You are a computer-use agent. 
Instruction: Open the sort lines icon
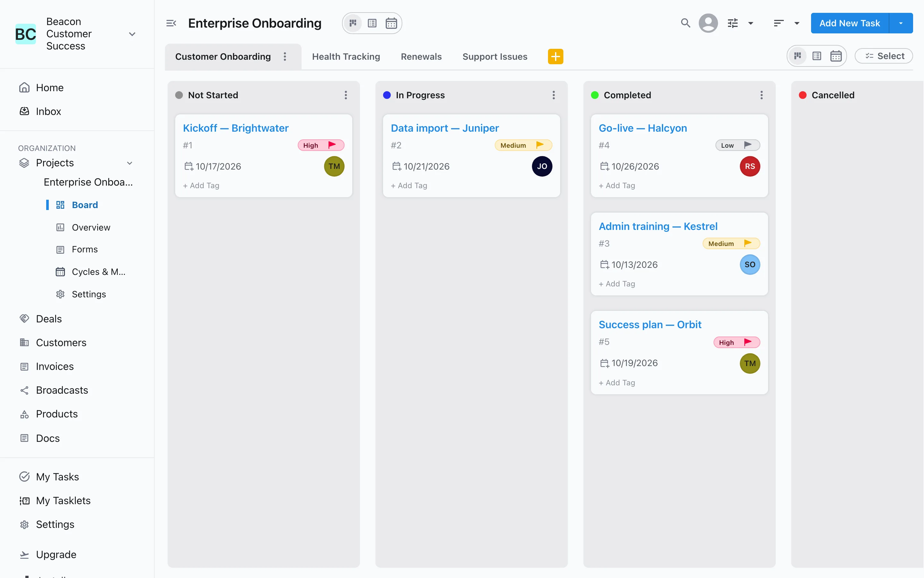pyautogui.click(x=779, y=23)
